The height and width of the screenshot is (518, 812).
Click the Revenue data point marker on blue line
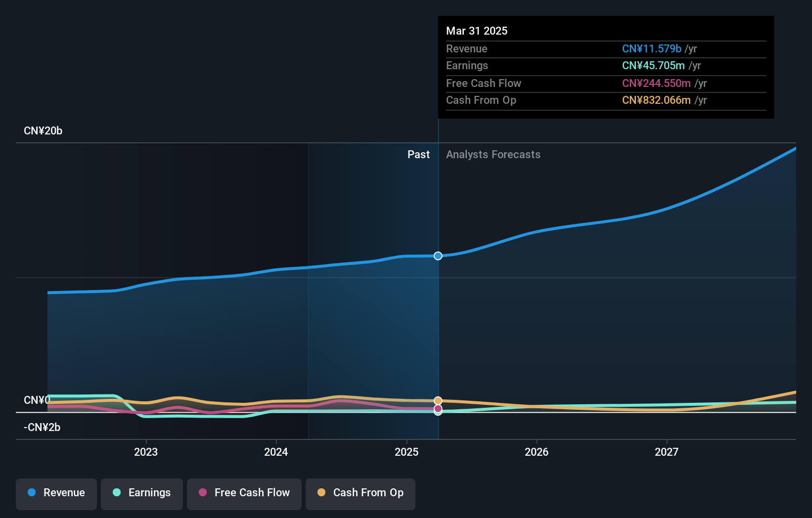click(438, 256)
